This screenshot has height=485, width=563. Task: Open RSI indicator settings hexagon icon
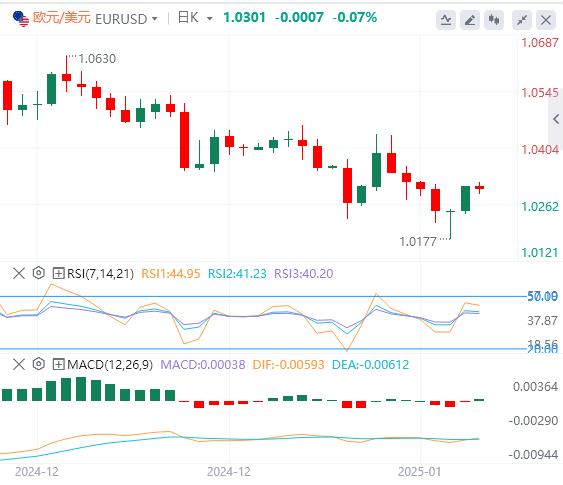(x=38, y=273)
